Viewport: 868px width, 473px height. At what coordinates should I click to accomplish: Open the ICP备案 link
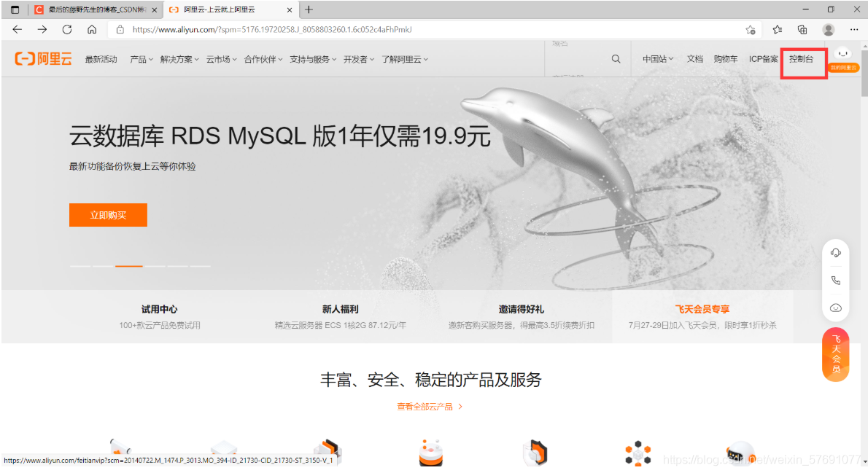point(764,58)
